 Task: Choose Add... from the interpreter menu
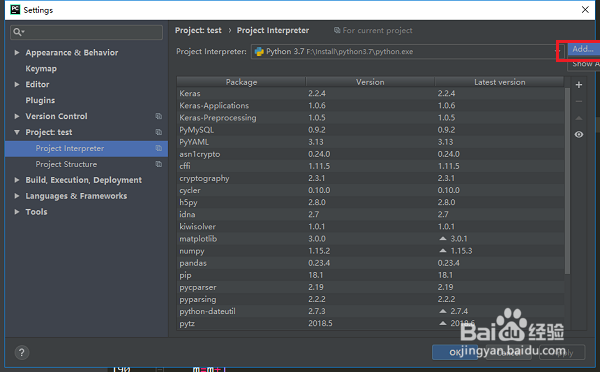(x=583, y=49)
